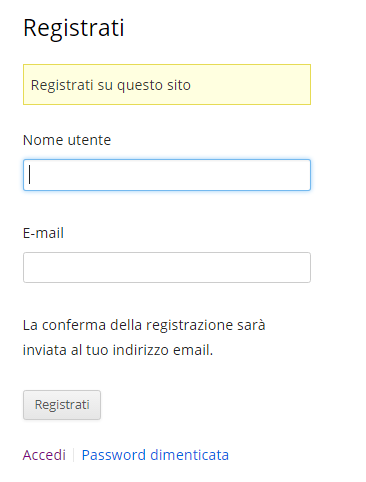Click the word 'sito' in the notice
366x482 pixels.
coord(179,85)
